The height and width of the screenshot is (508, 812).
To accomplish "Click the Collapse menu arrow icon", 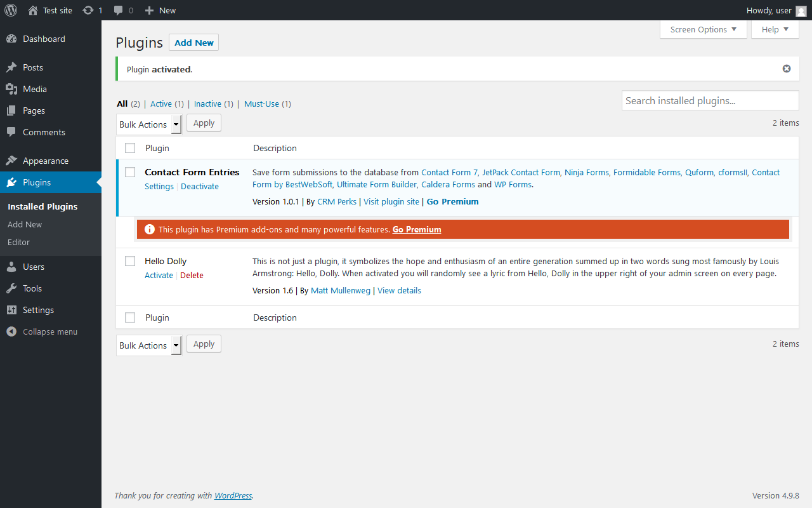I will tap(11, 331).
